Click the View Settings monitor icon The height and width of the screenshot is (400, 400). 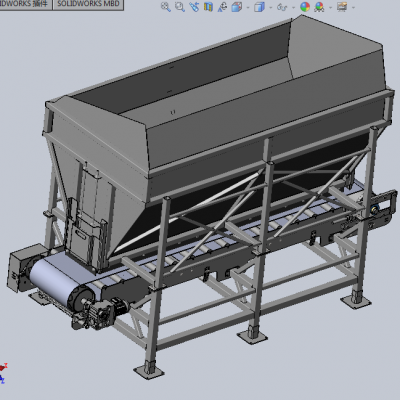pos(342,7)
